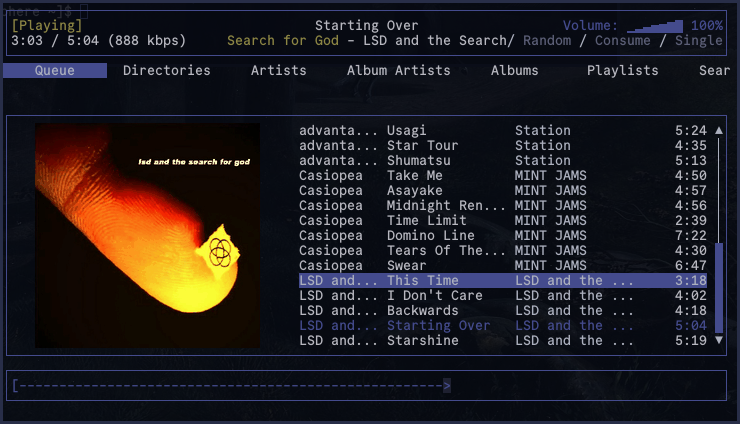Select the Backwards track row

tap(503, 311)
